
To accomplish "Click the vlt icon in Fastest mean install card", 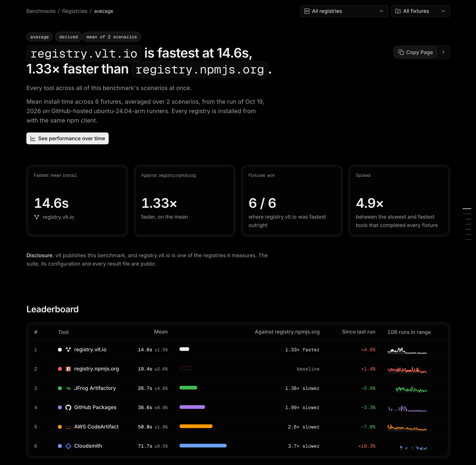I will pos(37,217).
